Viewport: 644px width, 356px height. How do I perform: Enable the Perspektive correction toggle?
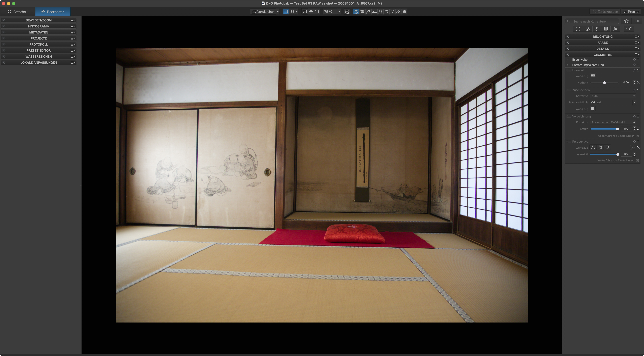(x=569, y=142)
